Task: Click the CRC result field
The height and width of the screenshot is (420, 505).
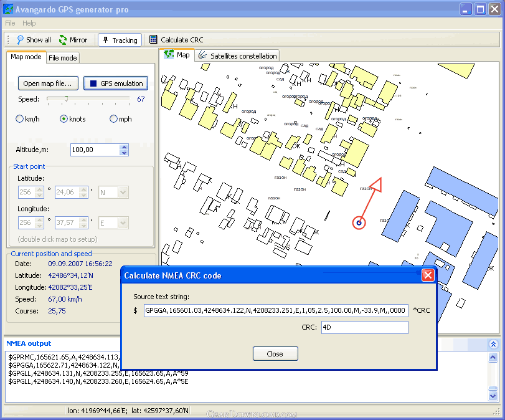Action: pyautogui.click(x=364, y=328)
